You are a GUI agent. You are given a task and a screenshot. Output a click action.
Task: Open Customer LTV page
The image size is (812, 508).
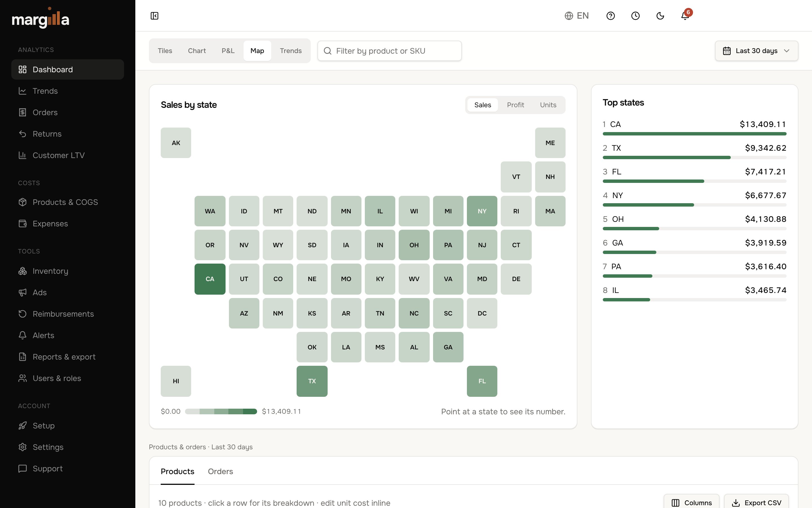tap(67, 156)
